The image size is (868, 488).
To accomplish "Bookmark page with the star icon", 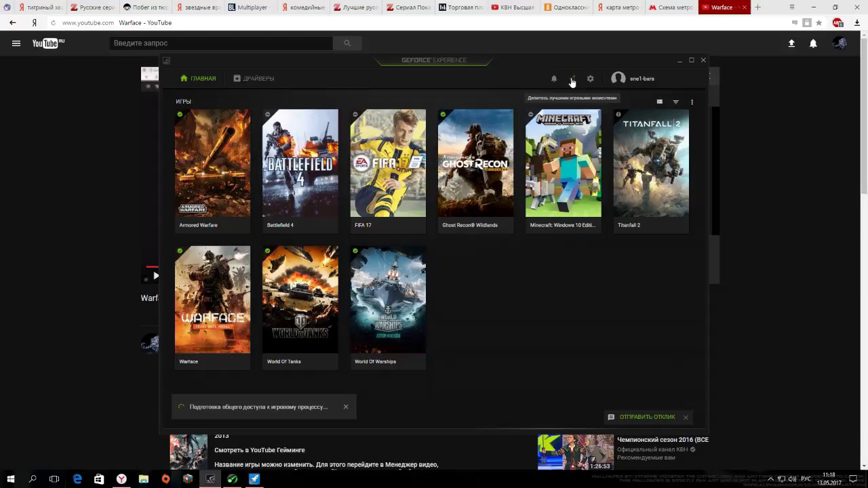I will point(818,22).
